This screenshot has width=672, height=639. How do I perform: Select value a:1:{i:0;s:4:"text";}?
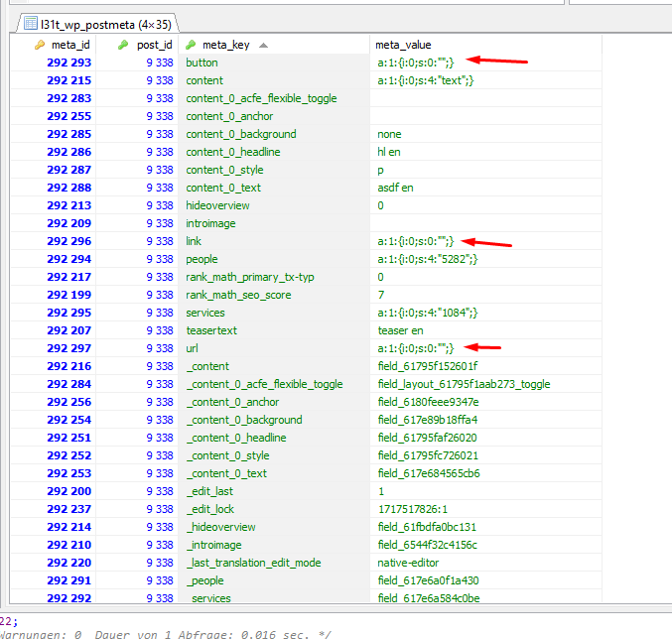[x=485, y=80]
